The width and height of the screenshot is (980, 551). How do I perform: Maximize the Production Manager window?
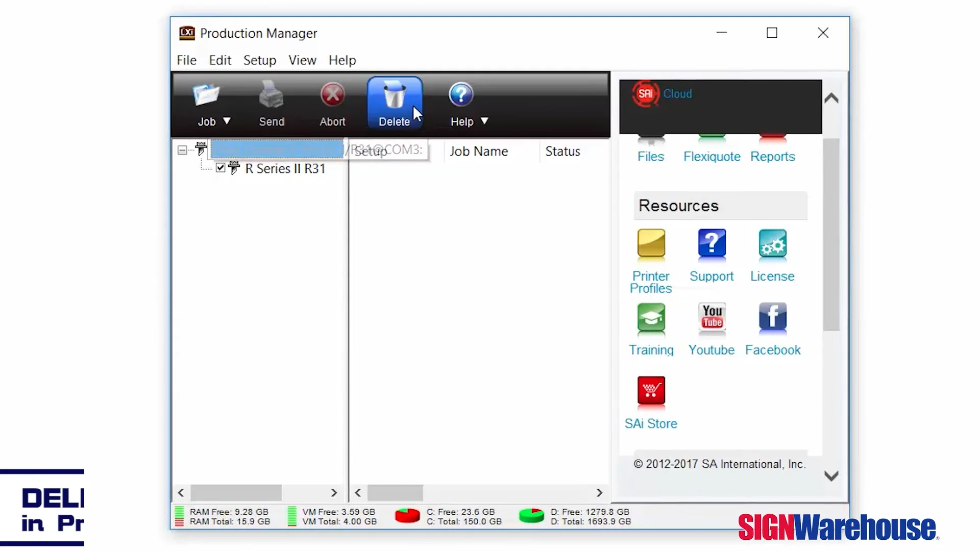coord(772,33)
